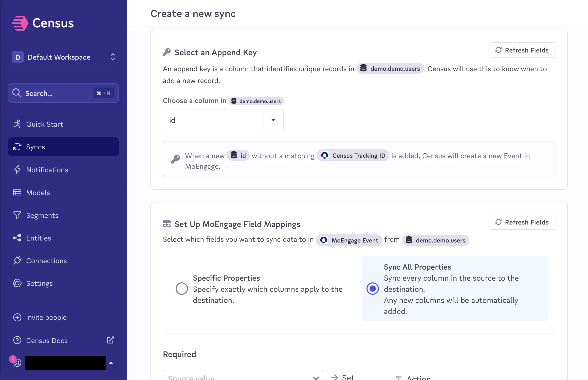This screenshot has height=380, width=588.
Task: Open the Source value dropdown
Action: coord(243,375)
